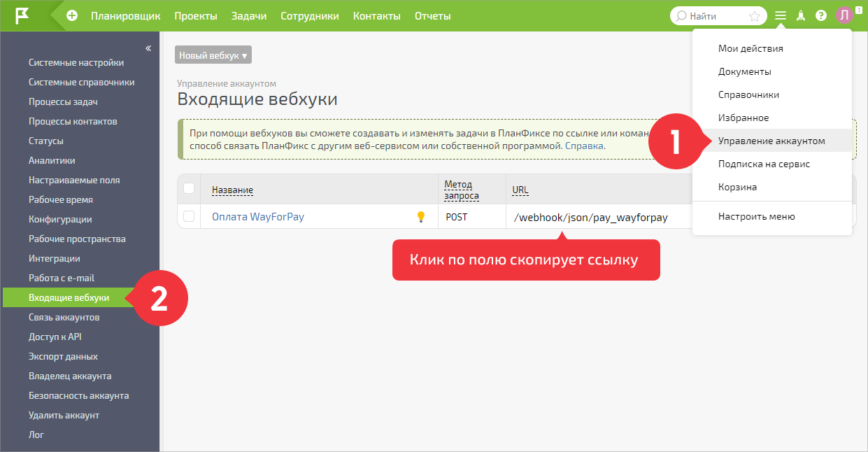Select Управление аккаунтом in dropdown menu
The width and height of the screenshot is (868, 452).
[x=771, y=141]
